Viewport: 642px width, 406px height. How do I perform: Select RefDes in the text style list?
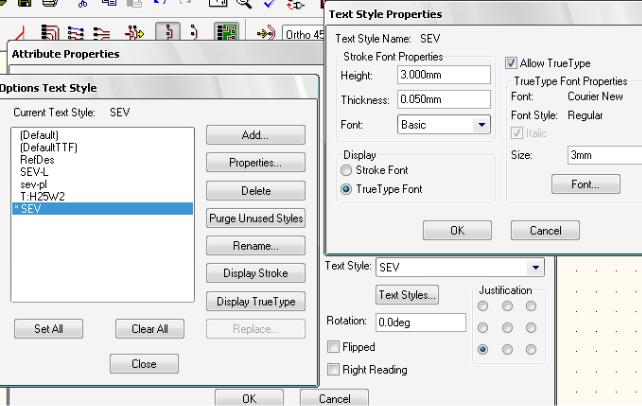coord(102,160)
